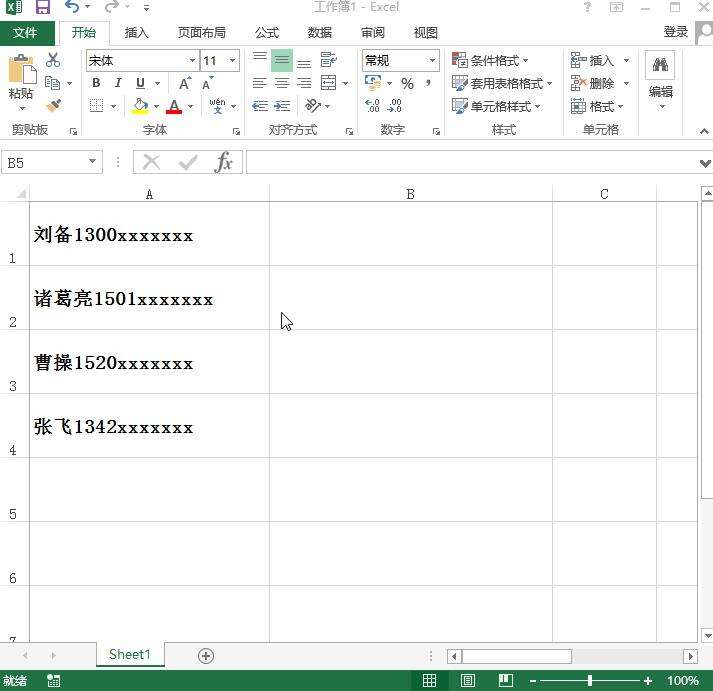Undo the last action
This screenshot has width=713, height=691.
coord(71,7)
